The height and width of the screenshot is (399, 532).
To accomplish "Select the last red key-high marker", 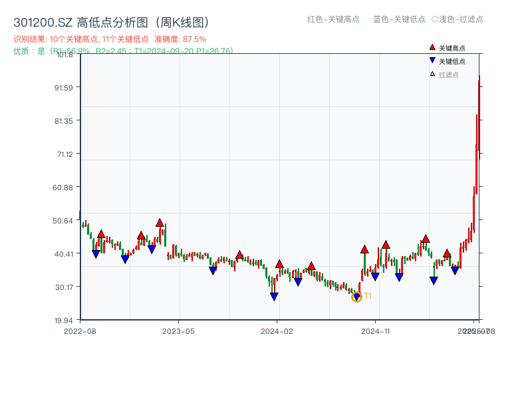I will coord(447,253).
